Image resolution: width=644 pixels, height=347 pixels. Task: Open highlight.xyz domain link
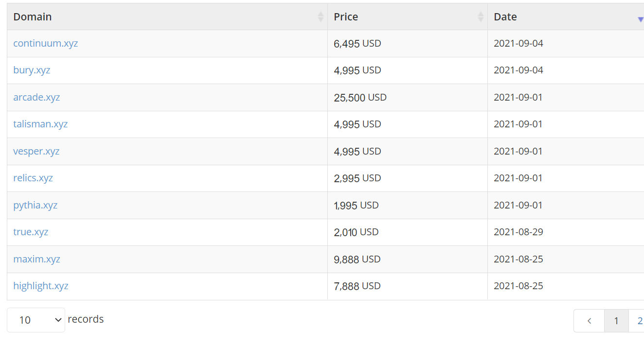41,286
